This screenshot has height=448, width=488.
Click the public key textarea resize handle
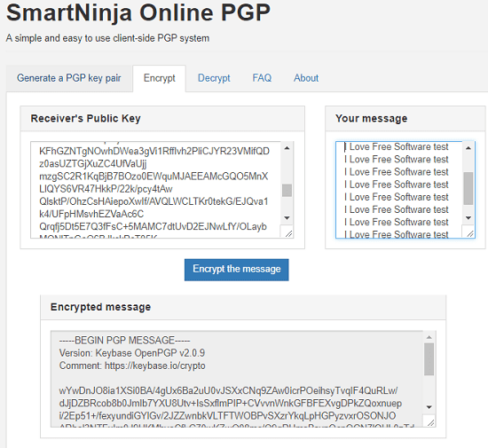(x=288, y=233)
